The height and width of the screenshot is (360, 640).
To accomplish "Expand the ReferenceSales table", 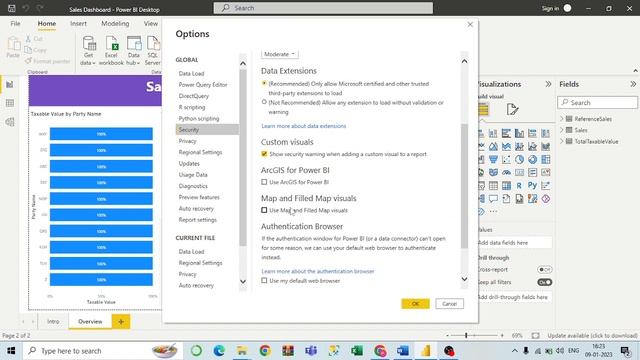I will [x=562, y=119].
